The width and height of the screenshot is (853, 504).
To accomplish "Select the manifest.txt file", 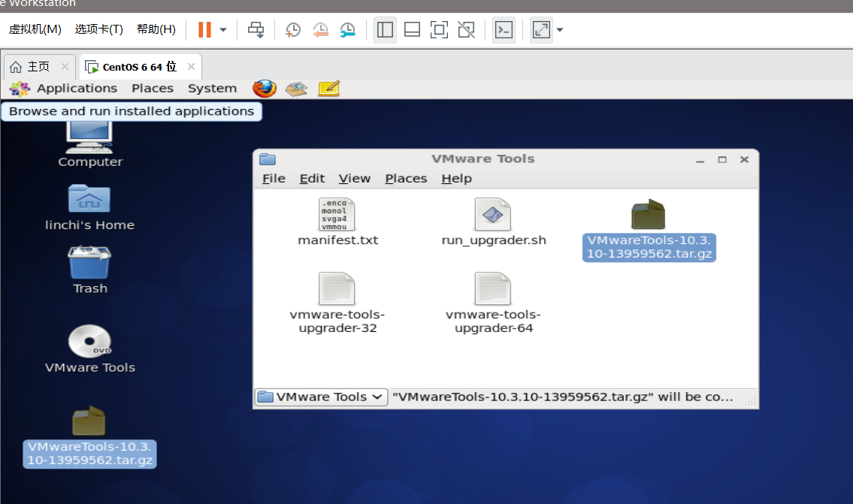I will (337, 222).
